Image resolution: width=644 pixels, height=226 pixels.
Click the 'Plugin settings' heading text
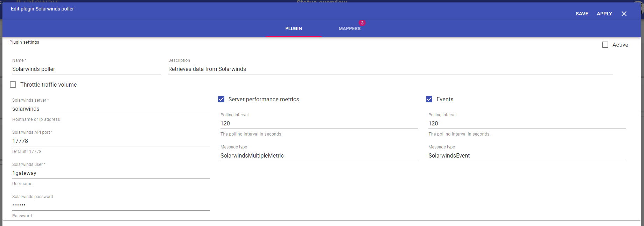point(24,42)
